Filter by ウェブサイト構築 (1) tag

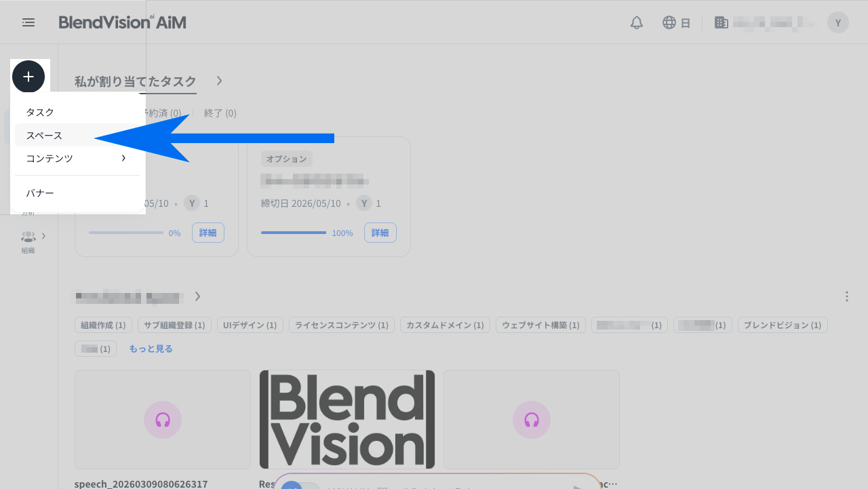pos(540,325)
